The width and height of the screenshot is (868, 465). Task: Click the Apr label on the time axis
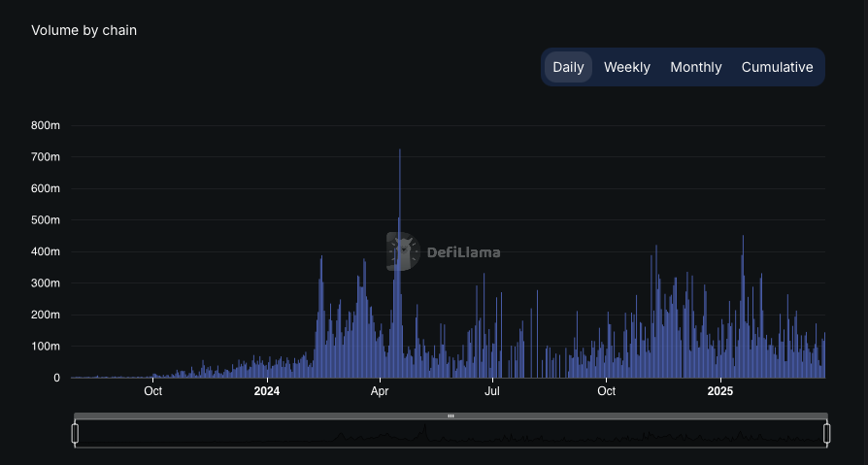pyautogui.click(x=380, y=391)
